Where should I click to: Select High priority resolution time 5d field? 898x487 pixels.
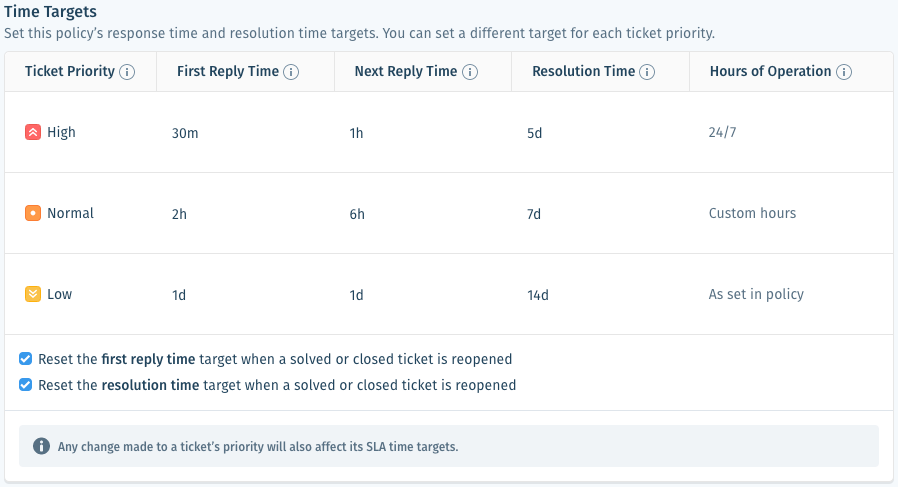(x=600, y=133)
